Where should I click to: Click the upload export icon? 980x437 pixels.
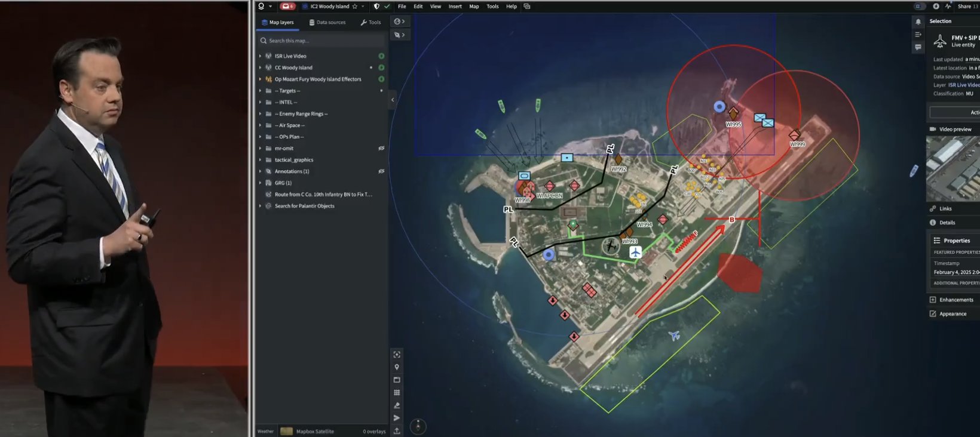397,430
